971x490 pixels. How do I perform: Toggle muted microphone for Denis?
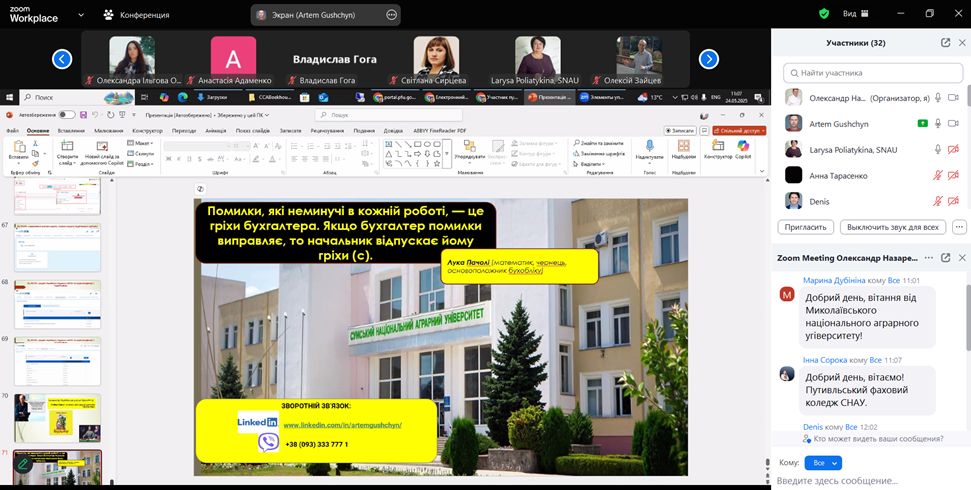pos(938,201)
